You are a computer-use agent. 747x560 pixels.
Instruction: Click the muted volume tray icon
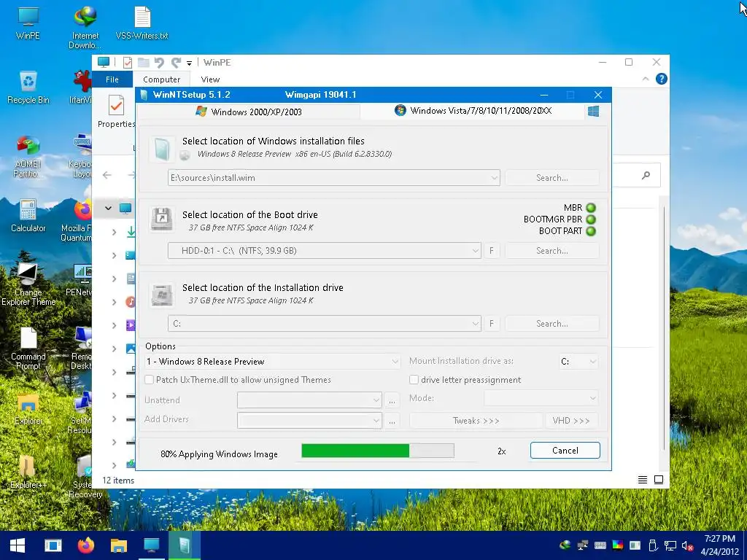[x=687, y=545]
